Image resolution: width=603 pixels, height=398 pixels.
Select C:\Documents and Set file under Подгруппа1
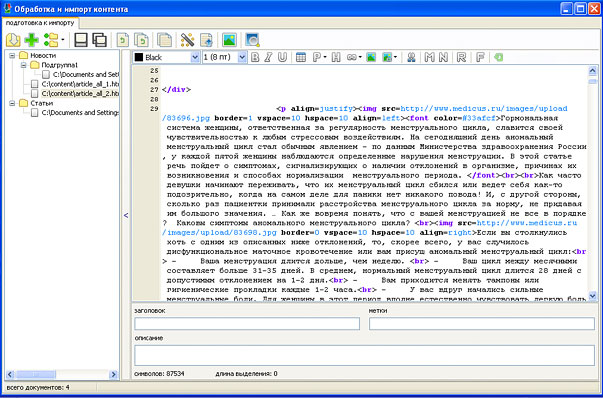(x=86, y=75)
